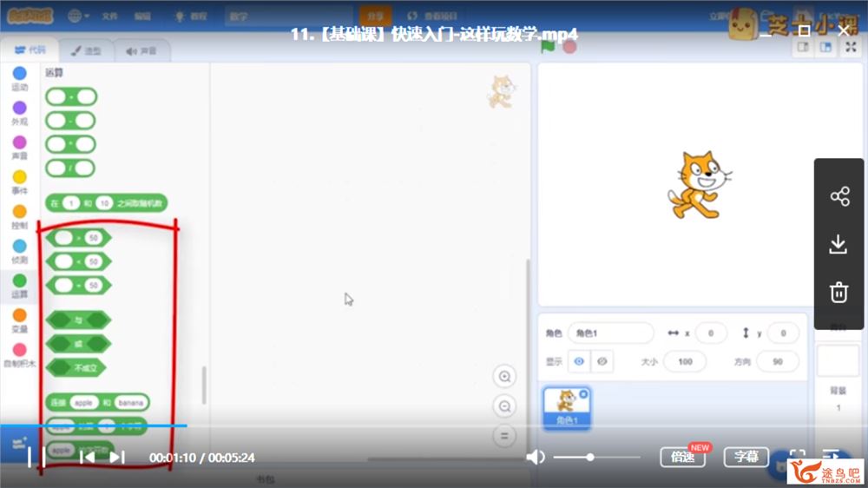Select the light-blue 侦测 sensing category
The width and height of the screenshot is (868, 488).
(19, 251)
